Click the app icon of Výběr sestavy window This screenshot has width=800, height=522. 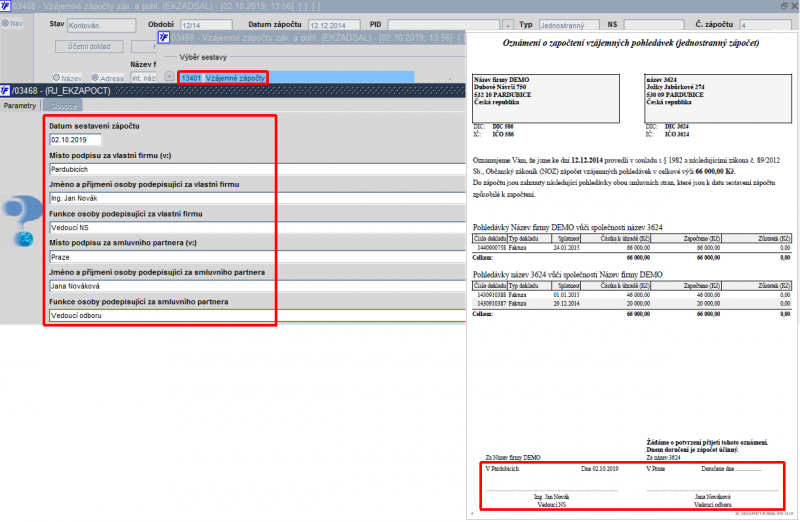(163, 37)
